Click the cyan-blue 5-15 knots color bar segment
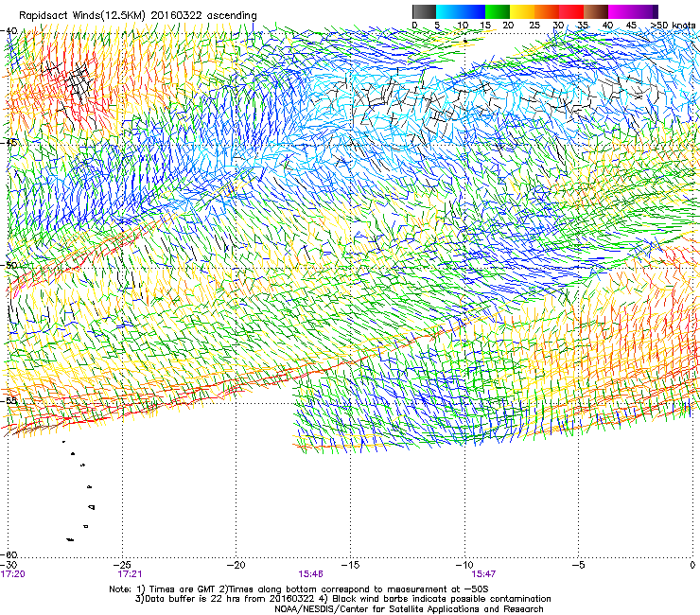The width and height of the screenshot is (700, 615). [x=461, y=11]
